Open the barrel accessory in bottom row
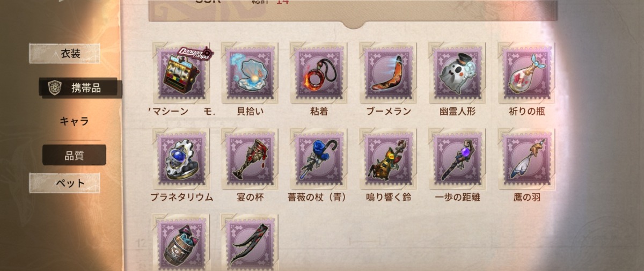Screen dimensions: 644x271 coord(181,243)
